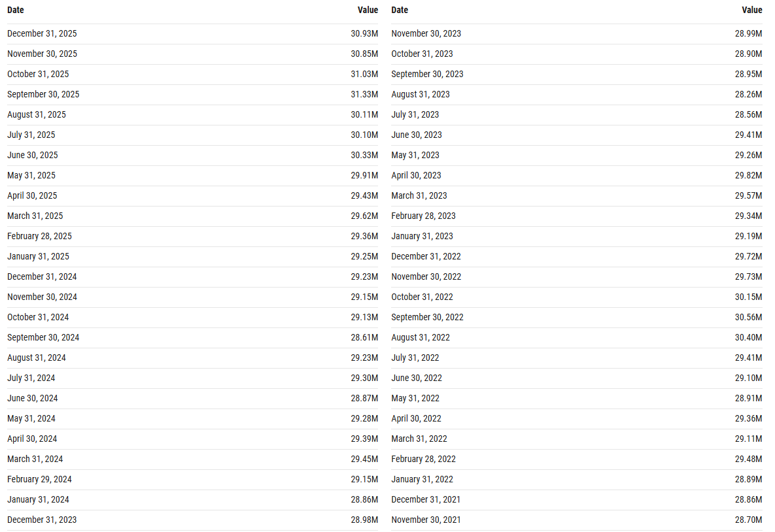Click the November 30, 2021 date cell

[426, 520]
